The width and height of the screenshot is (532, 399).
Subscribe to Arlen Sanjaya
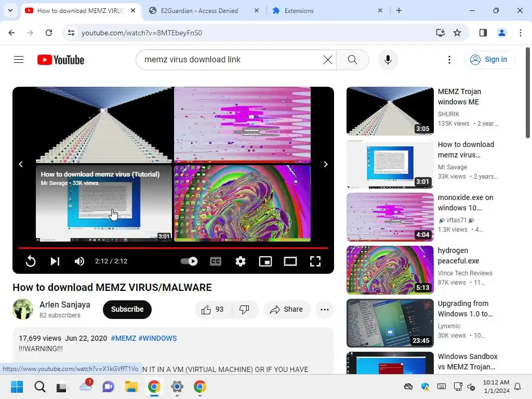127,310
